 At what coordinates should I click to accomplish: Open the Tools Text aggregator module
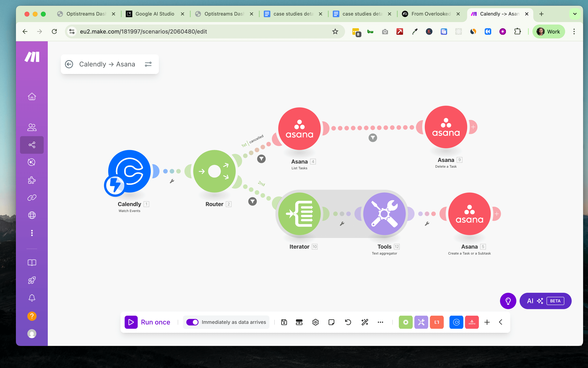pos(384,214)
